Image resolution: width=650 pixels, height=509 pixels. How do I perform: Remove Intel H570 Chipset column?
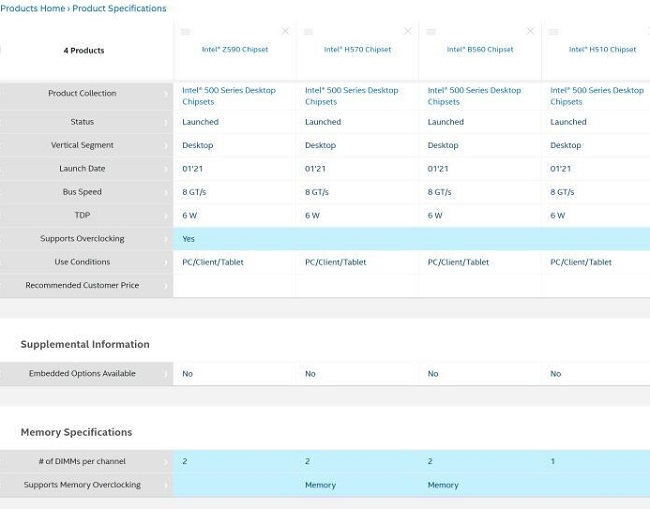408,31
